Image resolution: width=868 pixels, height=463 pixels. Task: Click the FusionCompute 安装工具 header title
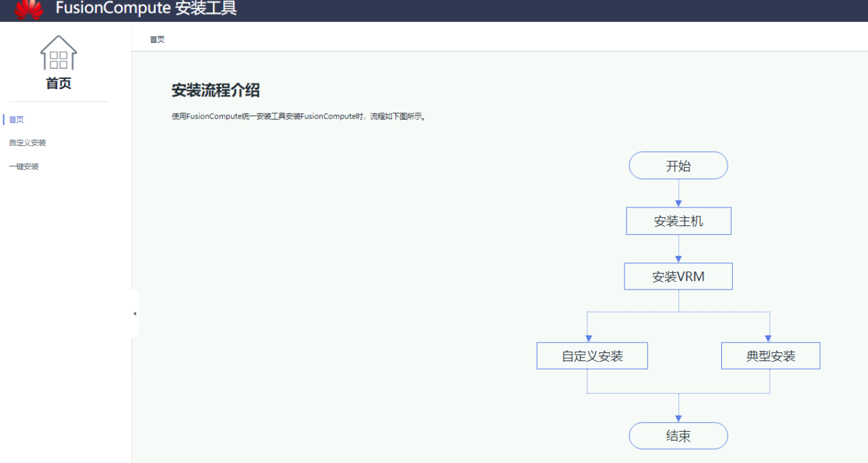click(146, 8)
